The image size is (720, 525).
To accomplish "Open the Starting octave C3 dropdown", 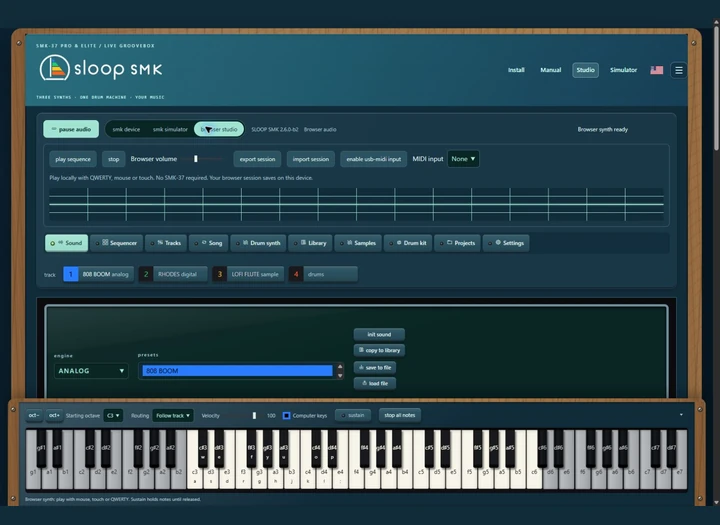I will [x=113, y=415].
